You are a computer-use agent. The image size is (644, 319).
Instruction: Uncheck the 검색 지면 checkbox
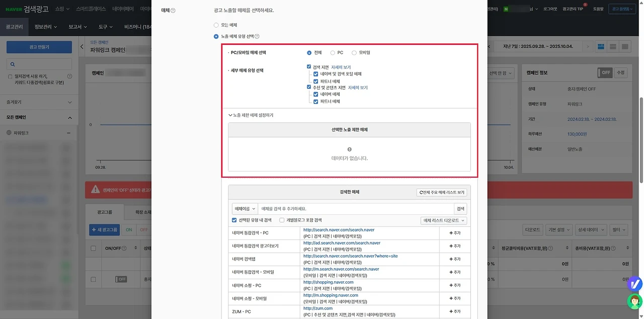(x=309, y=66)
